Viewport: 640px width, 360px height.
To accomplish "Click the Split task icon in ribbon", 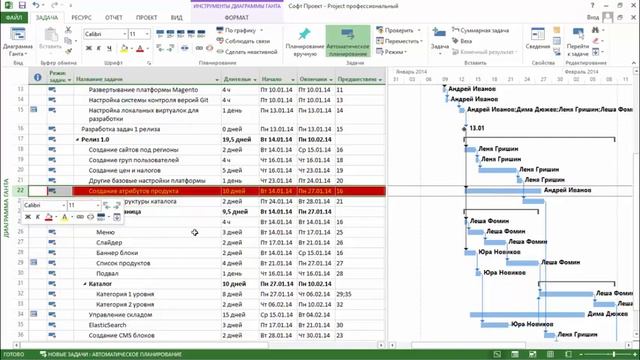I will click(185, 49).
